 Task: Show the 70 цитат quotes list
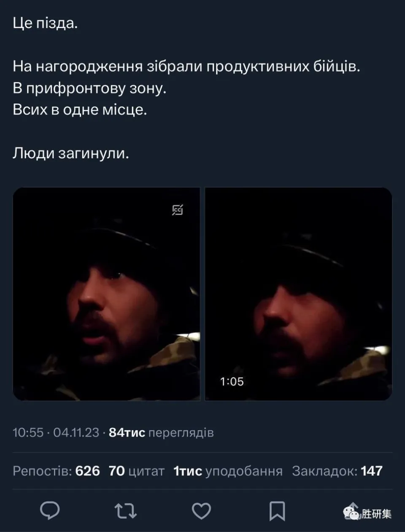[137, 471]
